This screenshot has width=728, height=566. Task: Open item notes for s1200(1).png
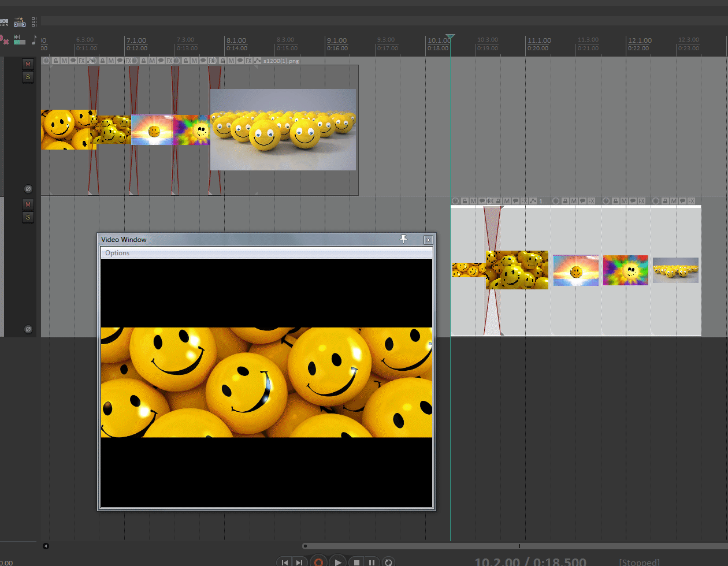coord(240,61)
